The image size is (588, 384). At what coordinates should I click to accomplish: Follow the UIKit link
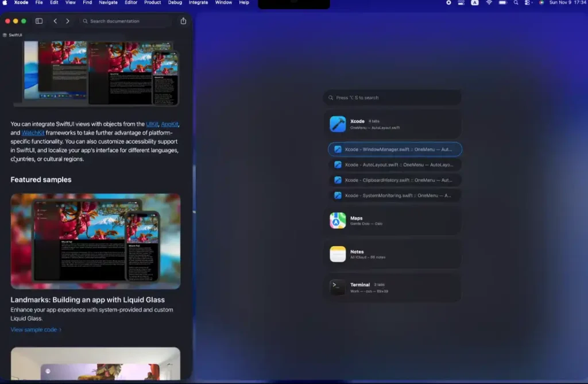pyautogui.click(x=152, y=124)
